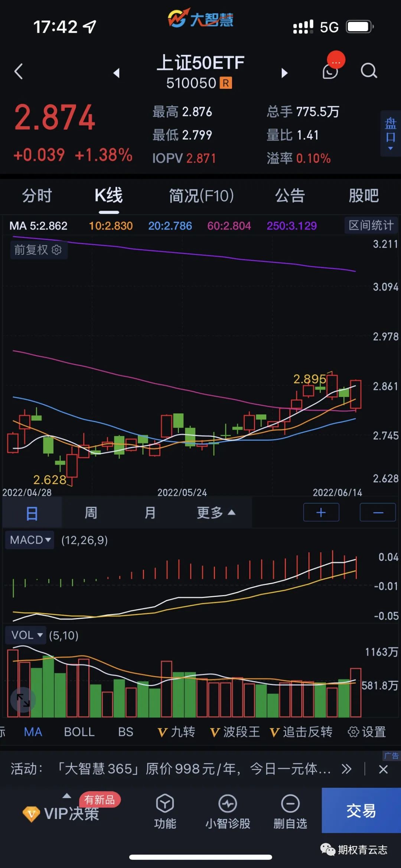
Task: Open messages icon with red badge
Action: click(x=330, y=70)
